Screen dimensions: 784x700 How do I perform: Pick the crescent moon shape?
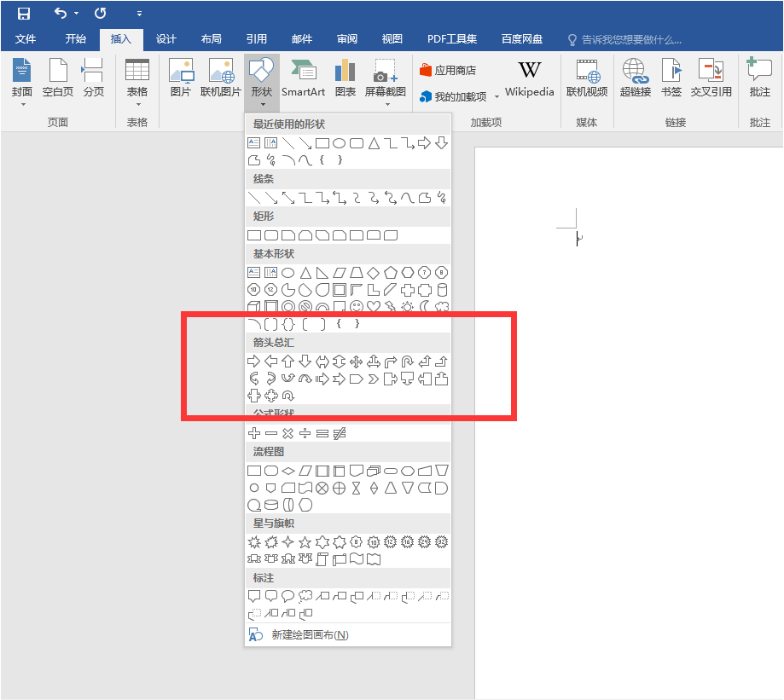424,307
